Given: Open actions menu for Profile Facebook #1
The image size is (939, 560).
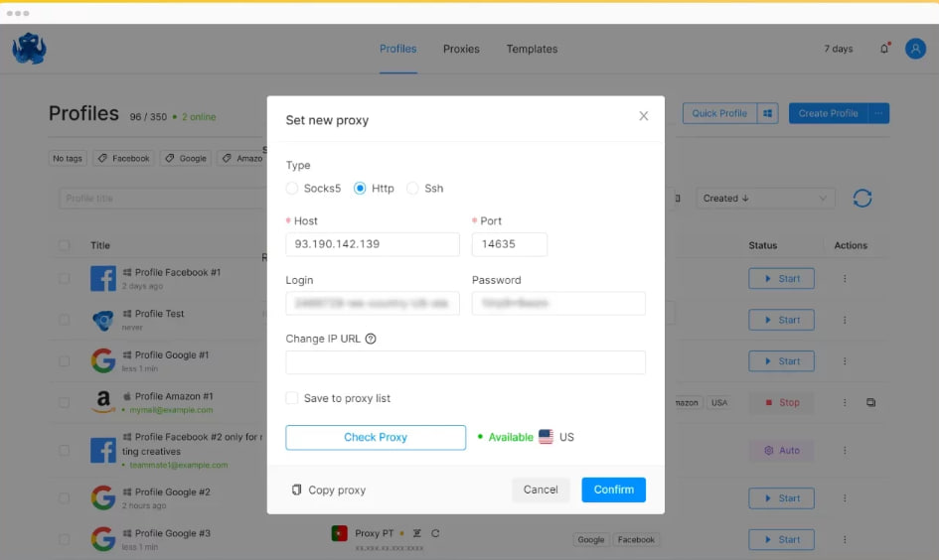Looking at the screenshot, I should 845,279.
